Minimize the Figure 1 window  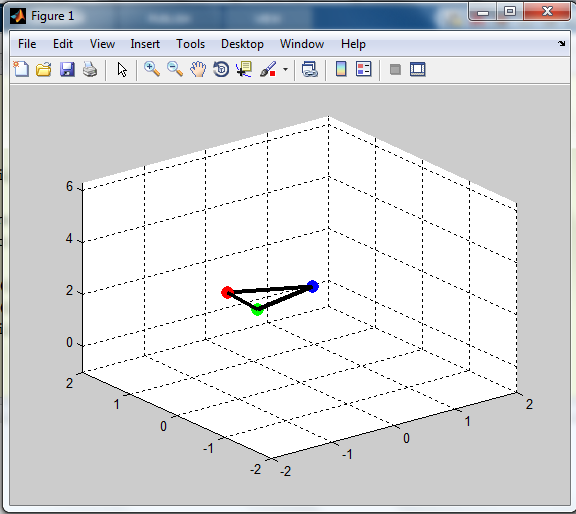[483, 11]
